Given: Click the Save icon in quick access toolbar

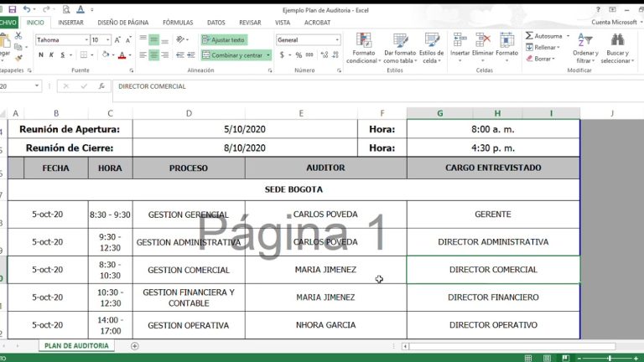Looking at the screenshot, I should [13, 9].
